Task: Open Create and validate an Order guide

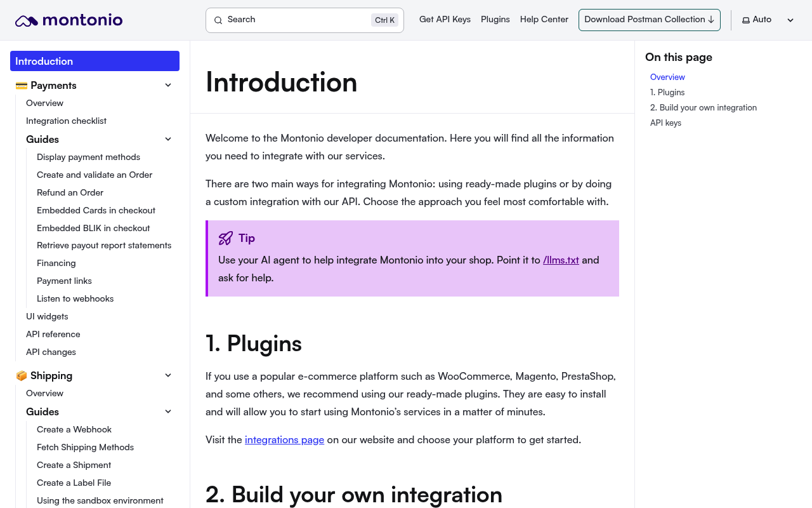Action: coord(95,175)
